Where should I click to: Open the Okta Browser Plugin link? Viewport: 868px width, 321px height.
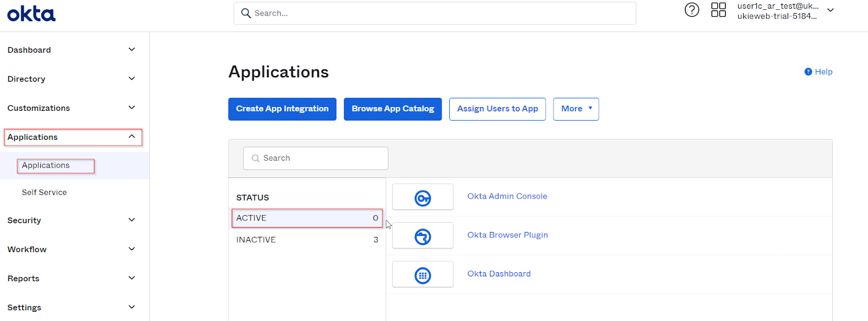pos(508,235)
